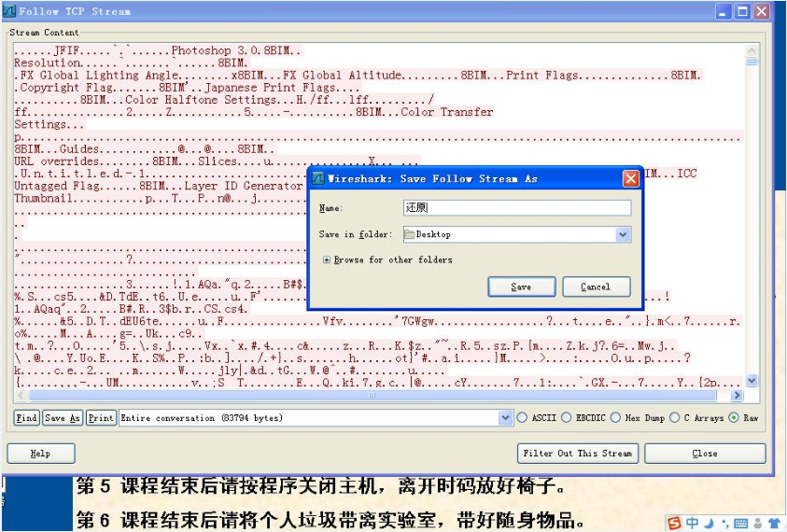787x532 pixels.
Task: Click the 'Color Halftone Settings' text
Action: 202,99
